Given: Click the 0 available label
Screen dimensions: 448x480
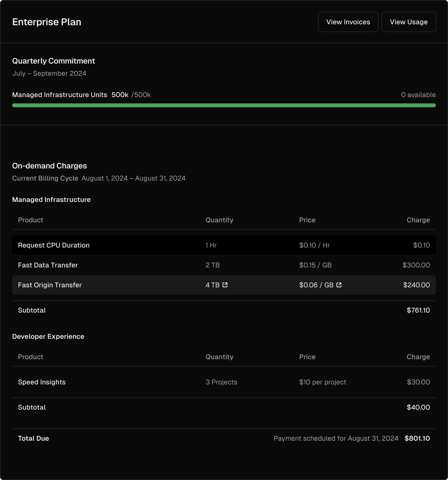Looking at the screenshot, I should 418,95.
